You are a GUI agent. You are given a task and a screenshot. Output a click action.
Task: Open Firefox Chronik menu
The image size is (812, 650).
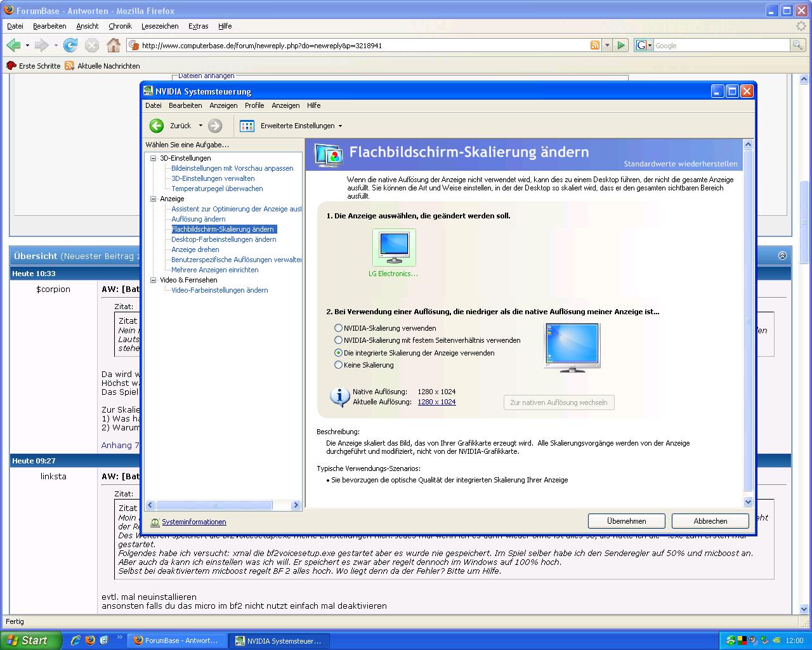point(120,26)
